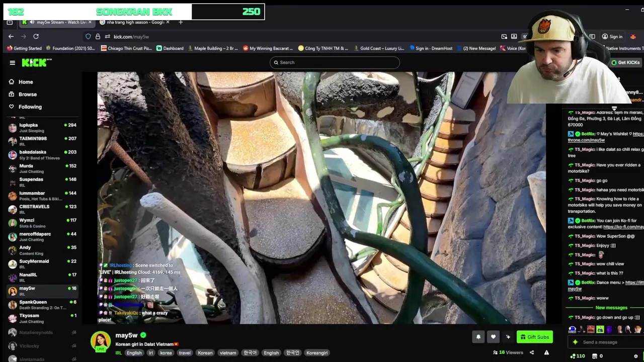Screen dimensions: 644x362
Task: Follow may5w with the heart button
Action: click(x=493, y=337)
